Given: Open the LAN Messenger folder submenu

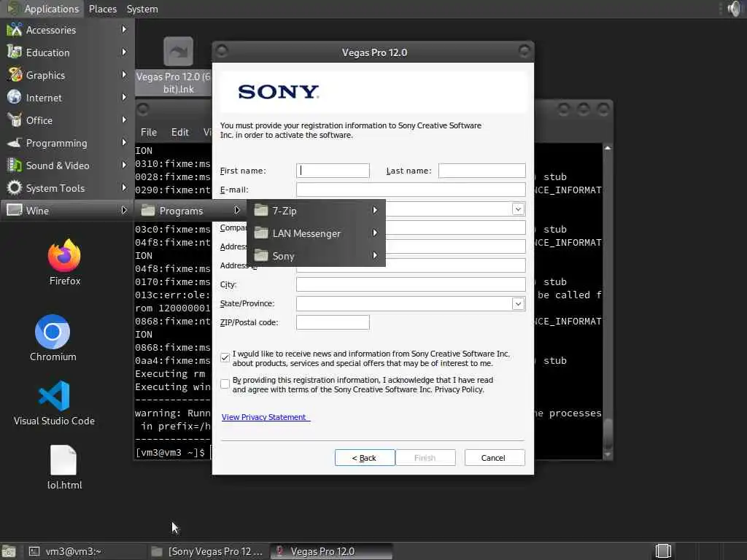Looking at the screenshot, I should [316, 233].
